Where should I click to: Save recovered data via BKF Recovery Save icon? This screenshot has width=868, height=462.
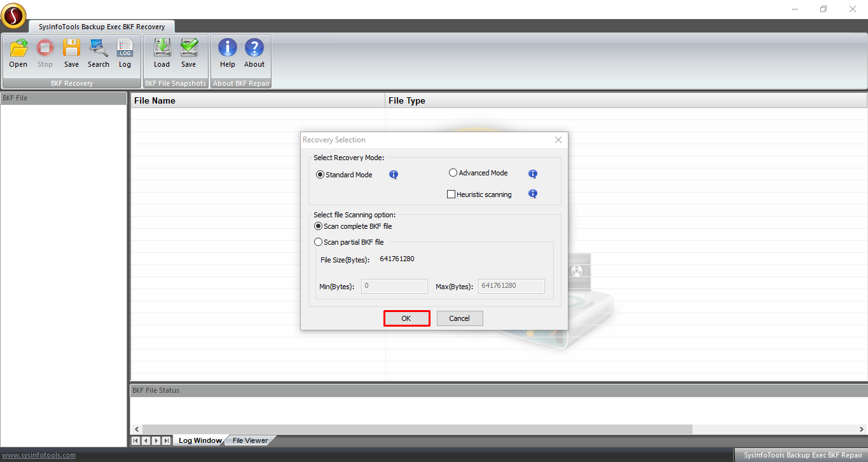click(71, 49)
